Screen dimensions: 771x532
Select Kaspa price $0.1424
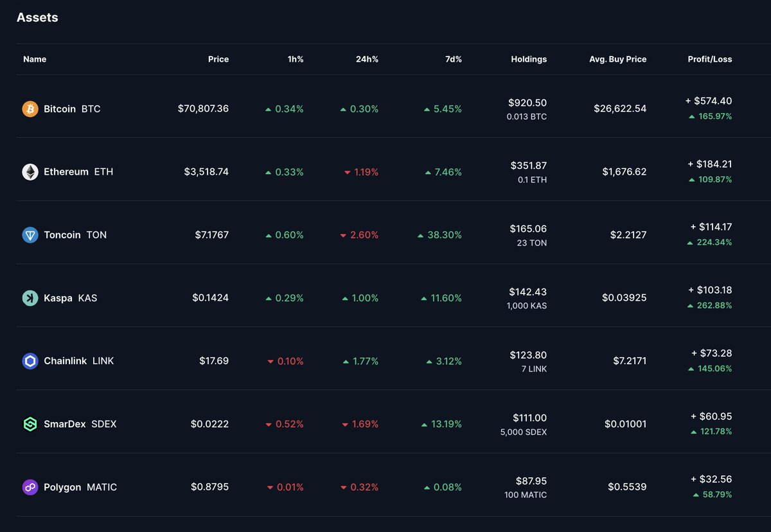tap(210, 298)
